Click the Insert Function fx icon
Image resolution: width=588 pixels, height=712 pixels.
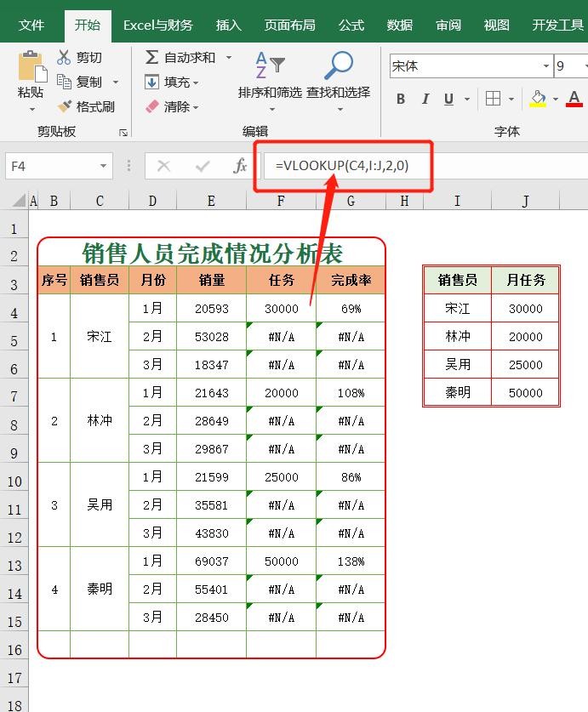pyautogui.click(x=241, y=166)
